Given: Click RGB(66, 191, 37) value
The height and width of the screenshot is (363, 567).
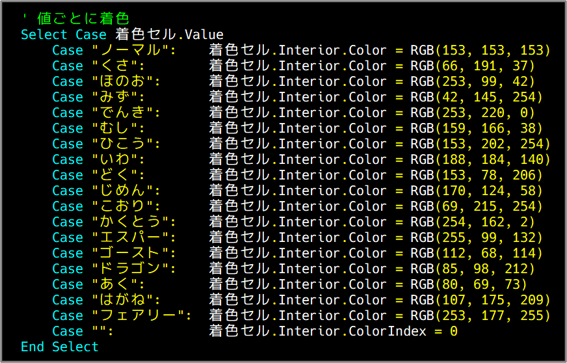Looking at the screenshot, I should click(473, 66).
